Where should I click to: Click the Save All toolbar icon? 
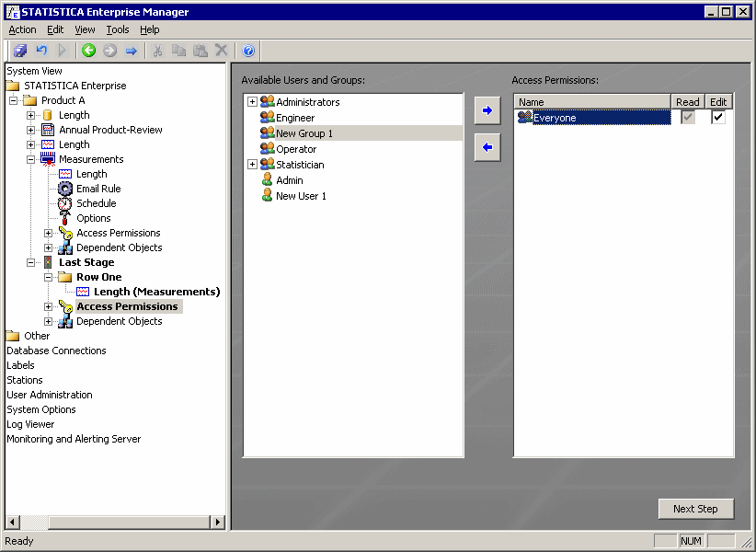coord(20,51)
